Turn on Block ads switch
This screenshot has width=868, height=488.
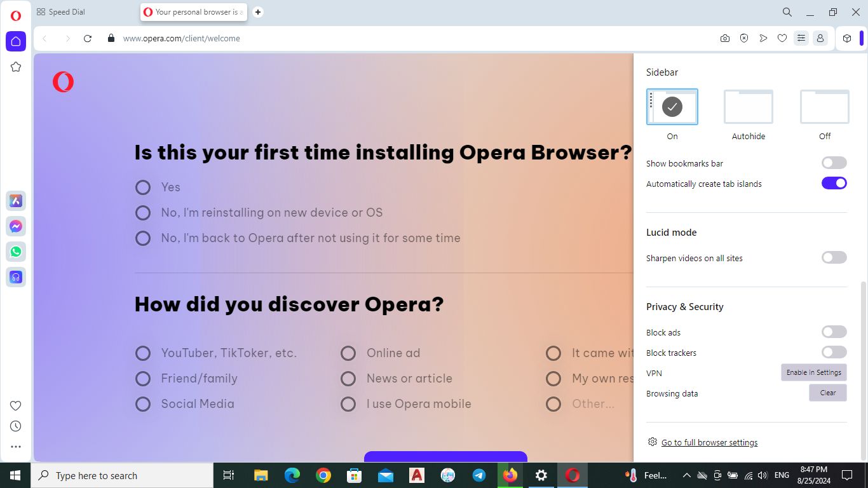pyautogui.click(x=834, y=332)
